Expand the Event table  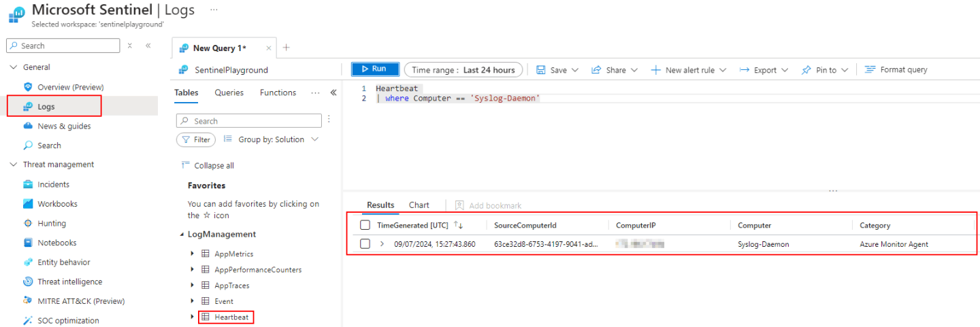[x=192, y=301]
